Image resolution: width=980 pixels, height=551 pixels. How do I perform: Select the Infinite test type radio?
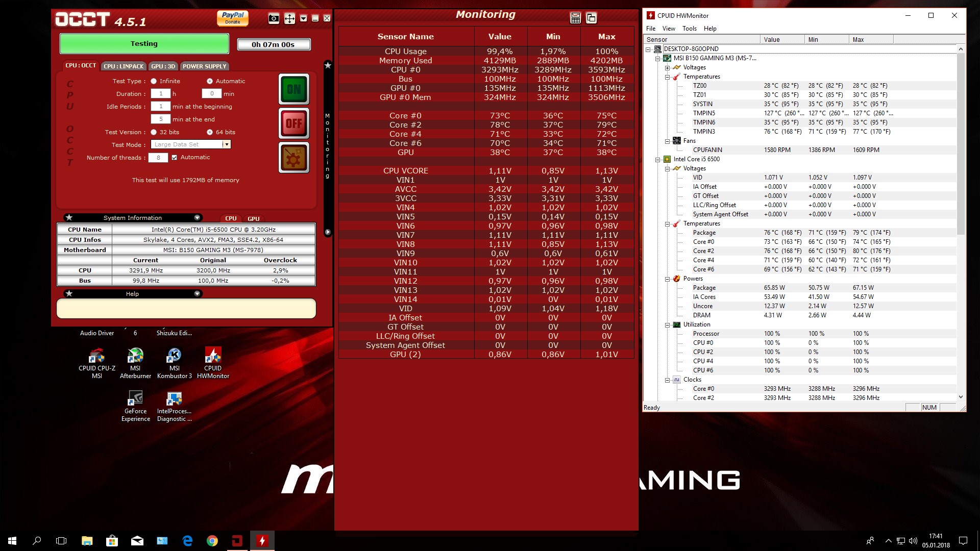(x=154, y=81)
